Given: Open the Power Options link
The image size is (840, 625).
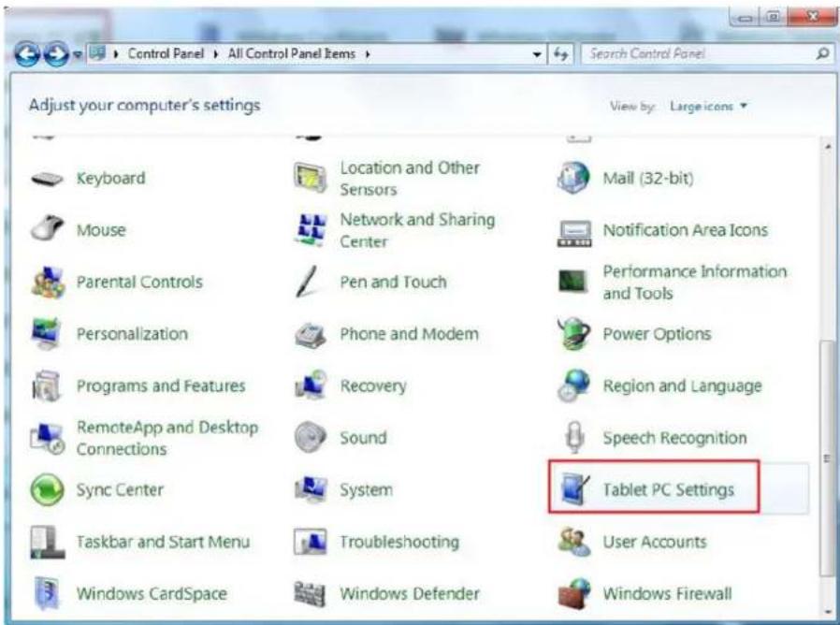Looking at the screenshot, I should pyautogui.click(x=657, y=334).
